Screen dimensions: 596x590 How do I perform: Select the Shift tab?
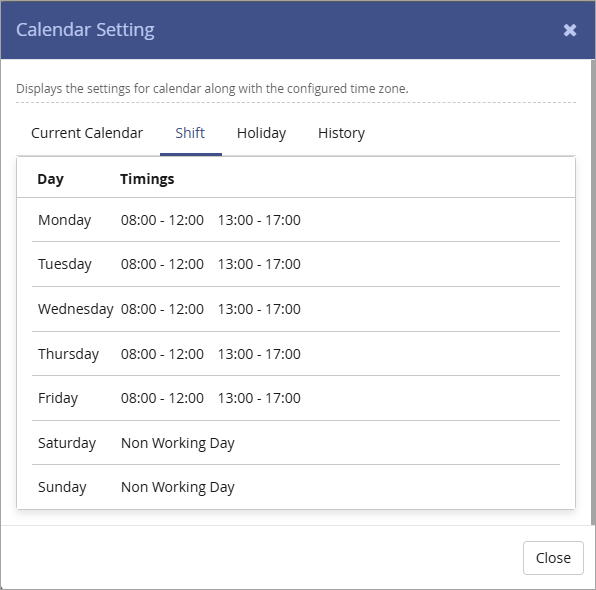[x=190, y=133]
